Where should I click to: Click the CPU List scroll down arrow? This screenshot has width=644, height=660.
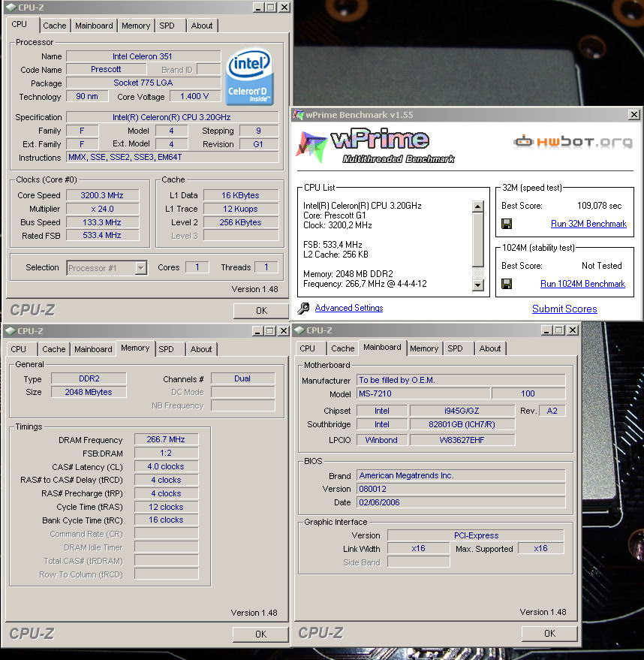478,285
